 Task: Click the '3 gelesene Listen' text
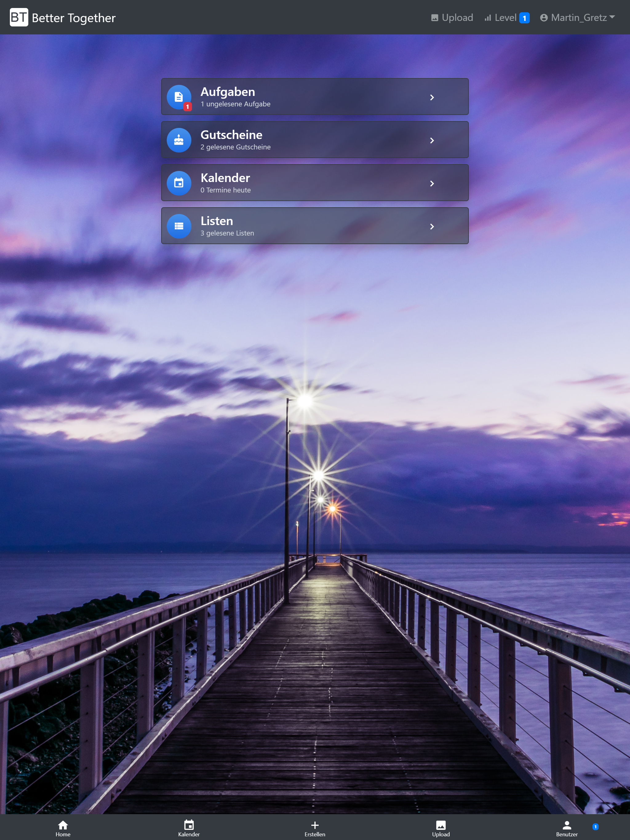click(x=227, y=233)
